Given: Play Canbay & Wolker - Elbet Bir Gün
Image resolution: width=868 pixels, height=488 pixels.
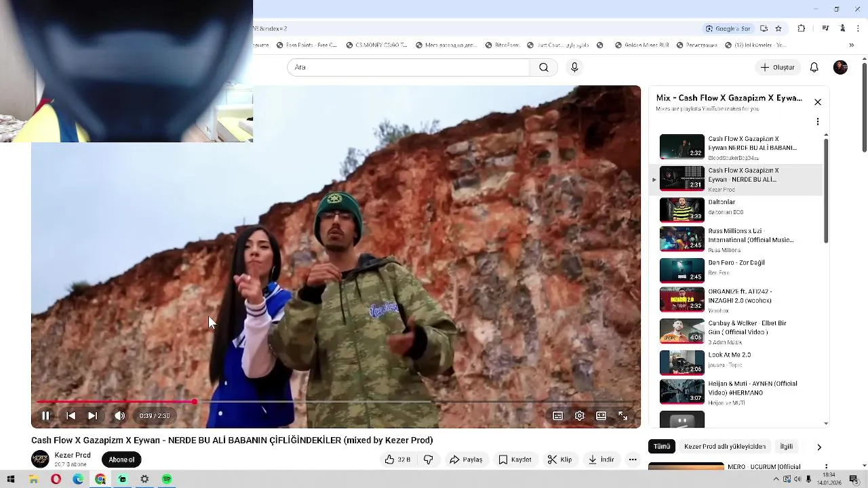Looking at the screenshot, I should pyautogui.click(x=736, y=331).
